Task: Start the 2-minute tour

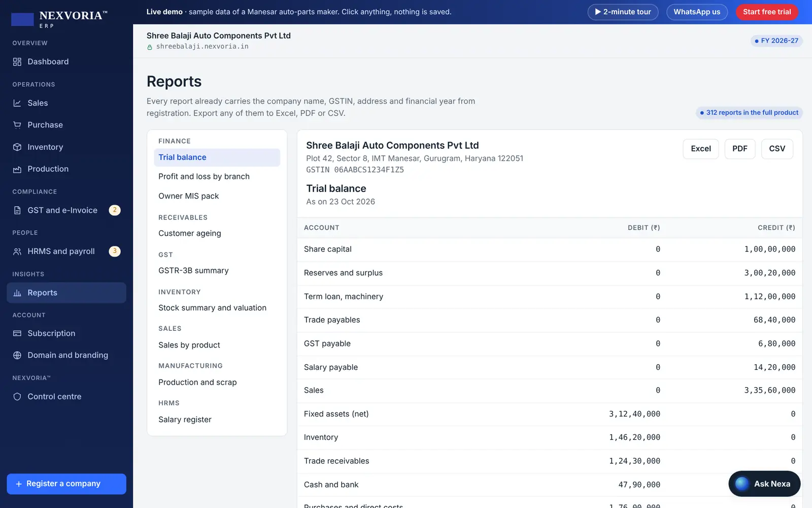Action: [623, 12]
